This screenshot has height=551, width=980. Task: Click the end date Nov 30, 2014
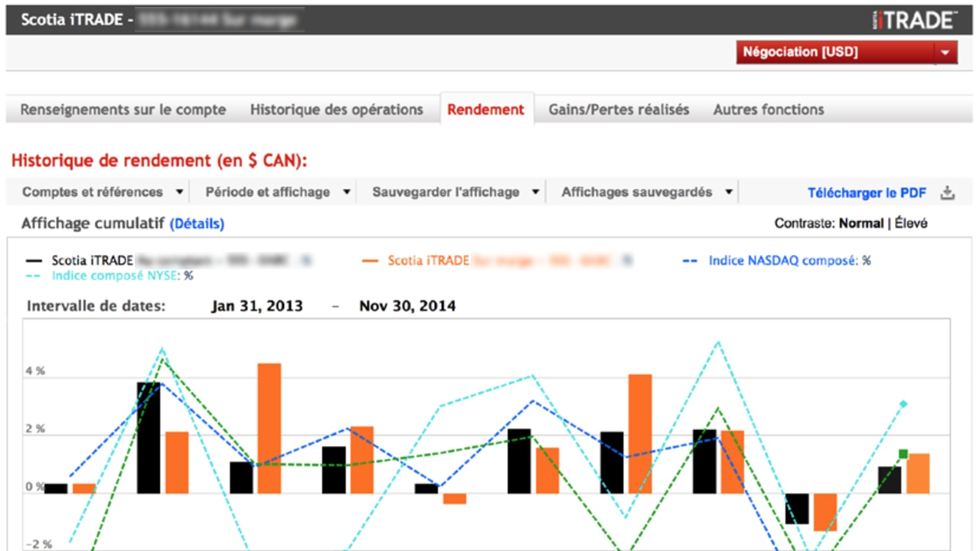(x=407, y=306)
